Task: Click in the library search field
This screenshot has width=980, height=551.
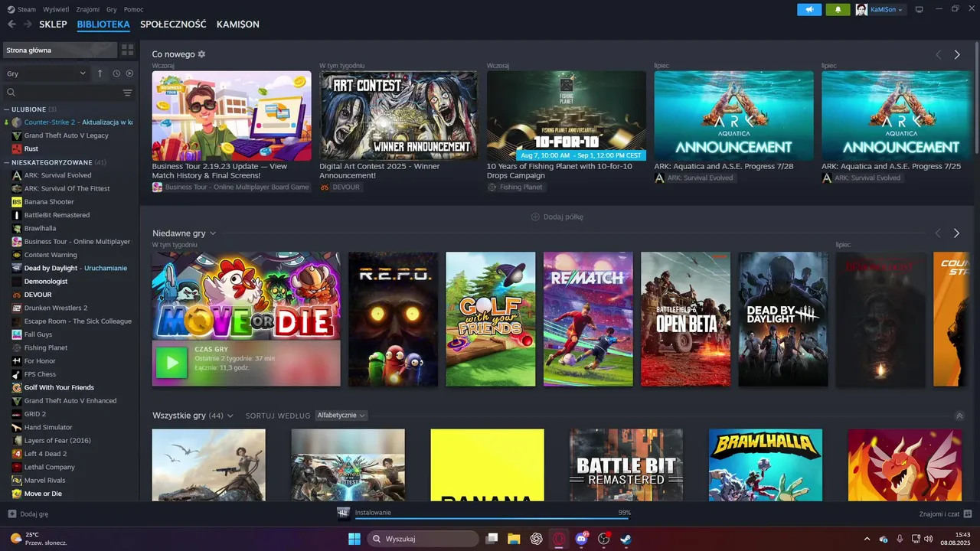Action: [x=61, y=93]
